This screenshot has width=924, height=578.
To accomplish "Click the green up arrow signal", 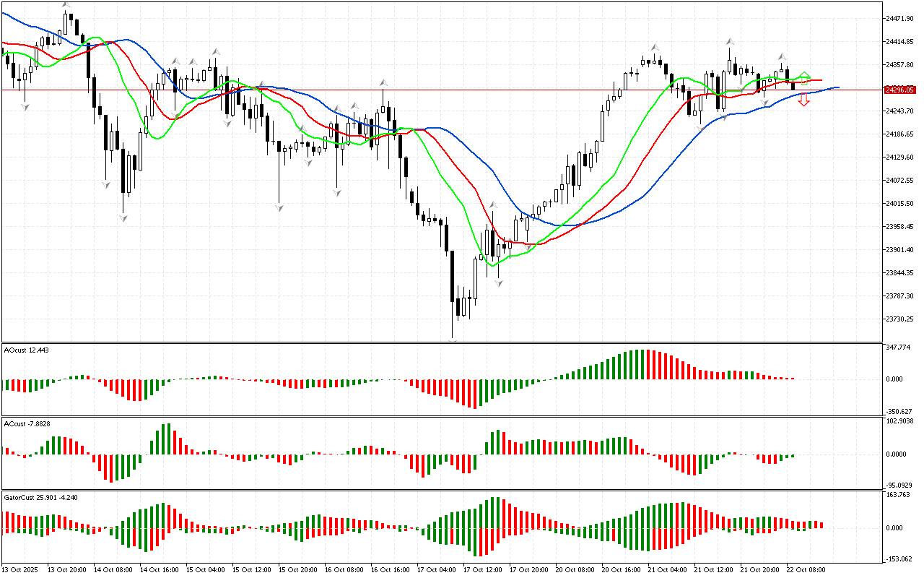I will tap(805, 76).
